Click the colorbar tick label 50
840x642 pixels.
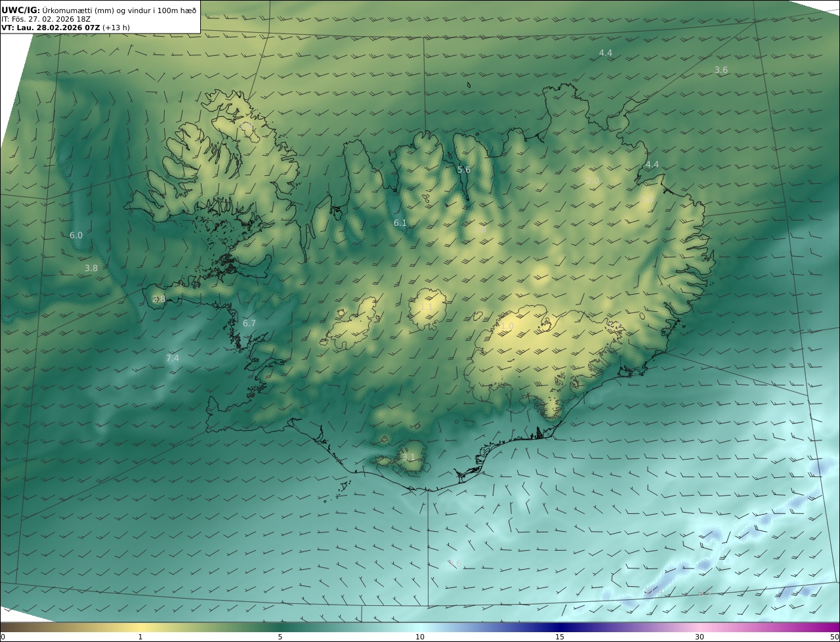pos(834,637)
